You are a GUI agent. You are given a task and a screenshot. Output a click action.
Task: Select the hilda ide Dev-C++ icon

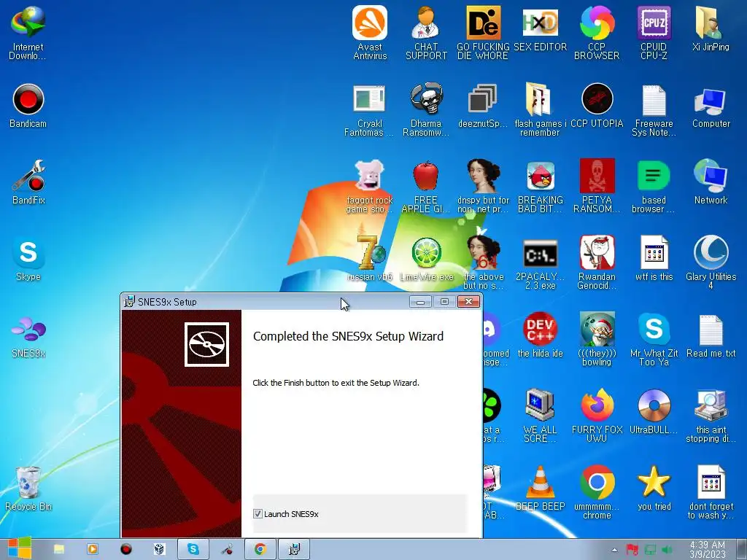pos(540,335)
